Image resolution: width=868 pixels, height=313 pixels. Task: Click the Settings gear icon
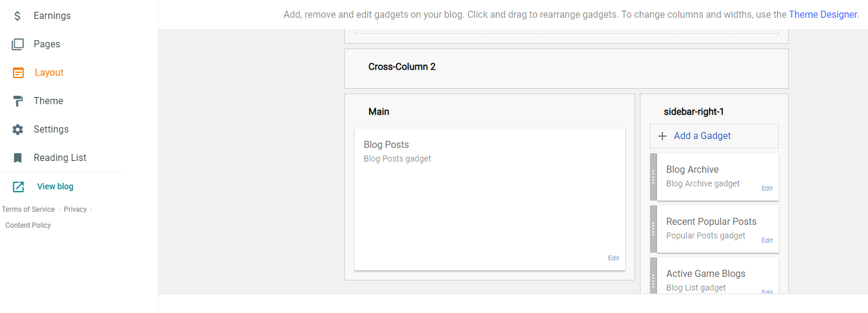(x=18, y=130)
